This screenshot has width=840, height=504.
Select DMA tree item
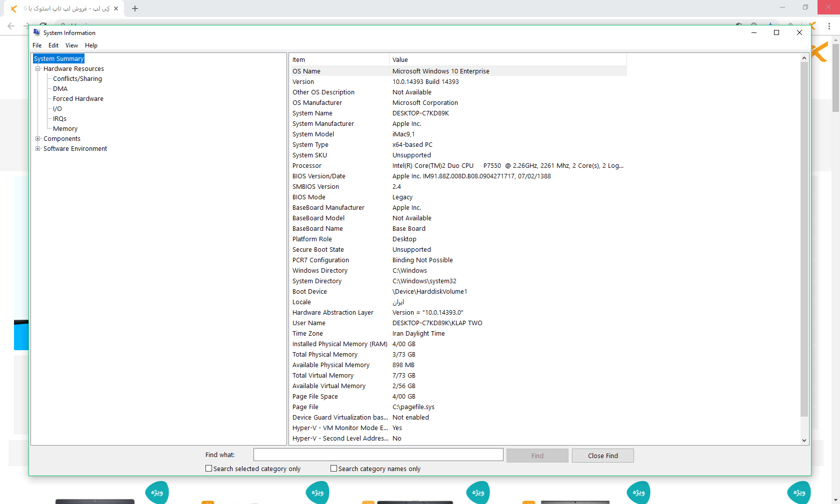(x=60, y=89)
